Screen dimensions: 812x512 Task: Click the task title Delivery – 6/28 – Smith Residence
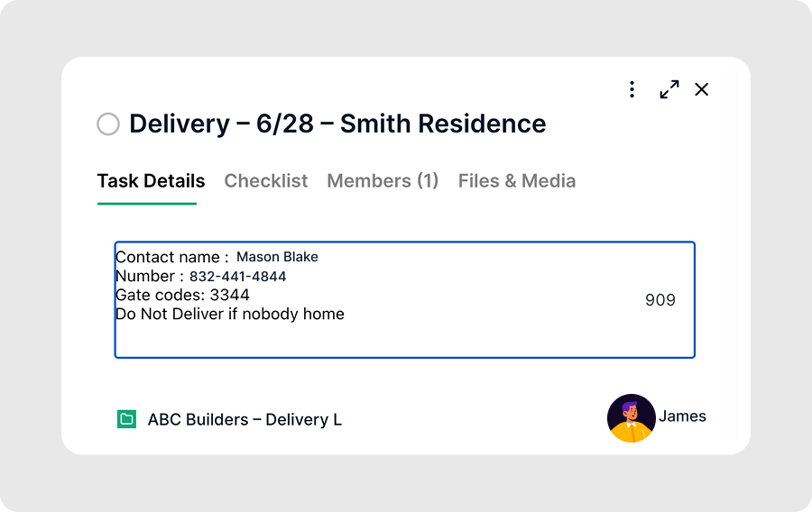tap(337, 124)
